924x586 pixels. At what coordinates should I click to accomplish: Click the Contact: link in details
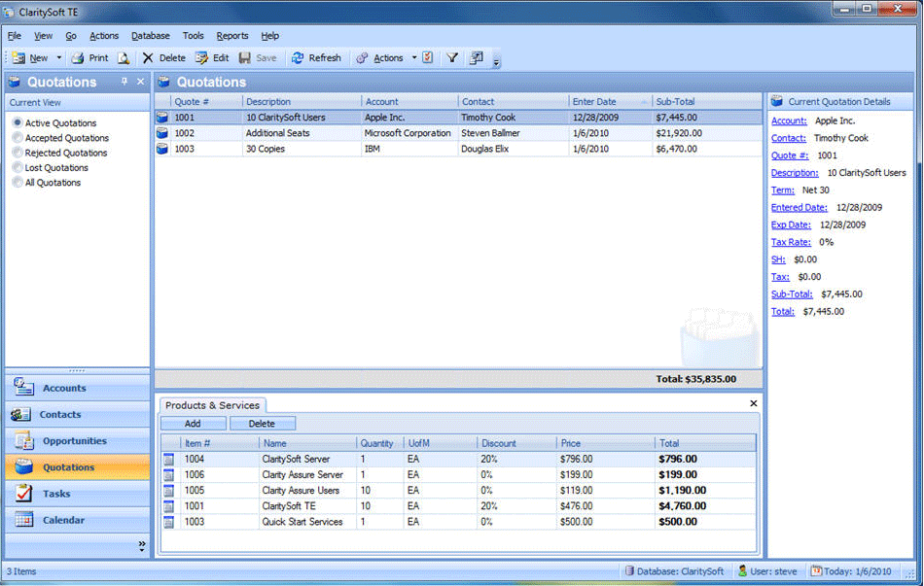pyautogui.click(x=789, y=138)
